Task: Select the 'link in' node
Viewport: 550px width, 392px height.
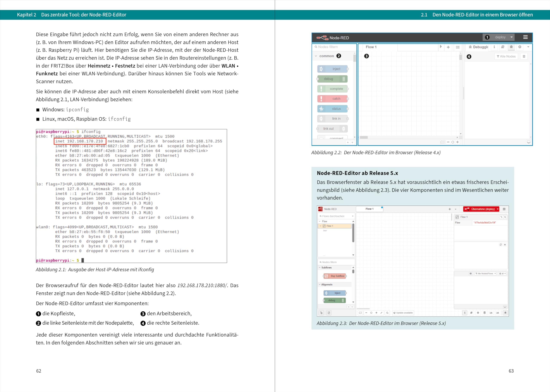Action: click(332, 118)
